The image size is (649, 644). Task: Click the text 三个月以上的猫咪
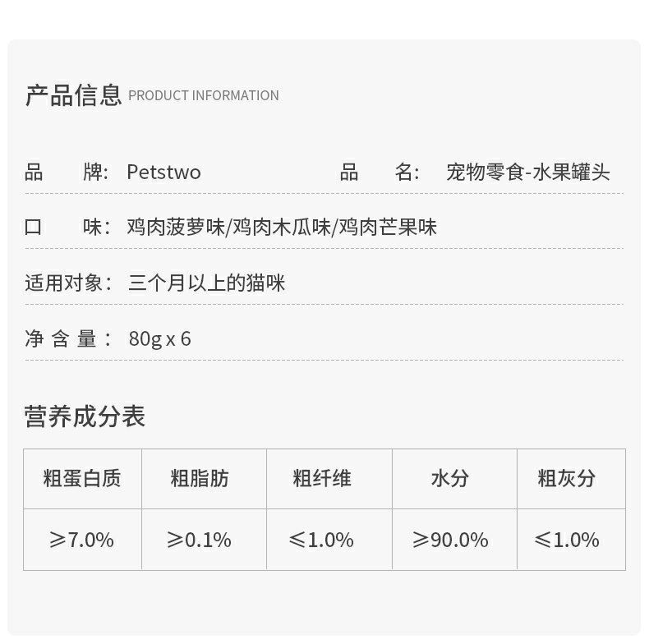click(x=206, y=283)
